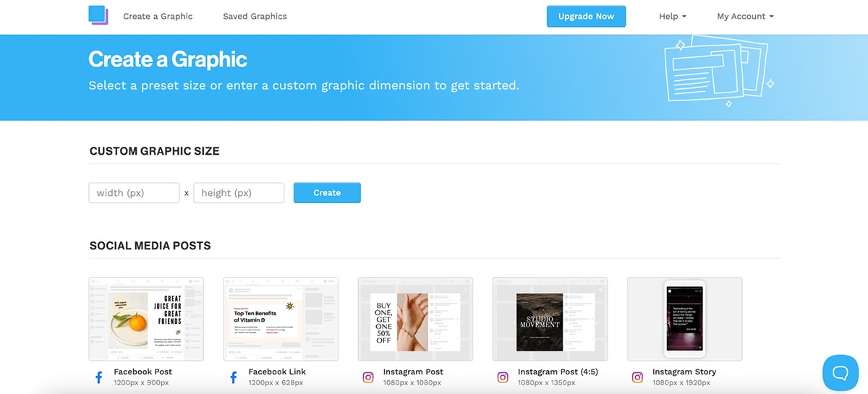Choose the Facebook Link template thumbnail
The width and height of the screenshot is (868, 394).
click(x=281, y=319)
